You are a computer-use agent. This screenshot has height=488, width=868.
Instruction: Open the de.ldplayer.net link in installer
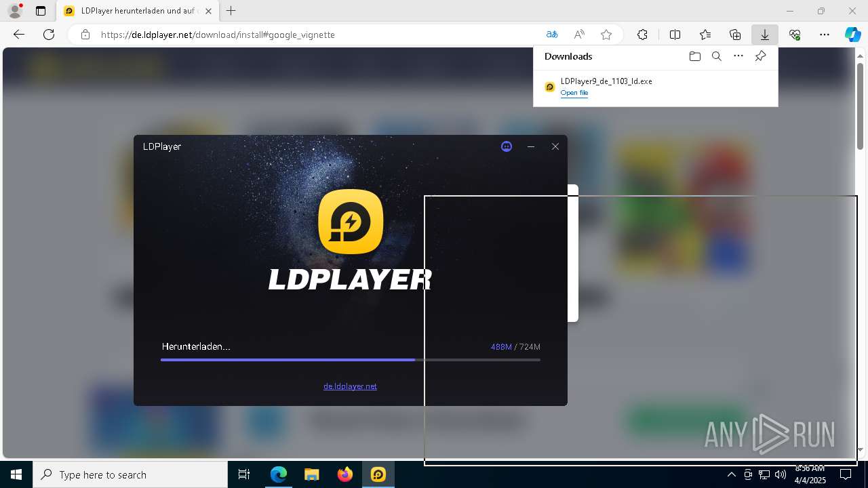click(x=350, y=386)
